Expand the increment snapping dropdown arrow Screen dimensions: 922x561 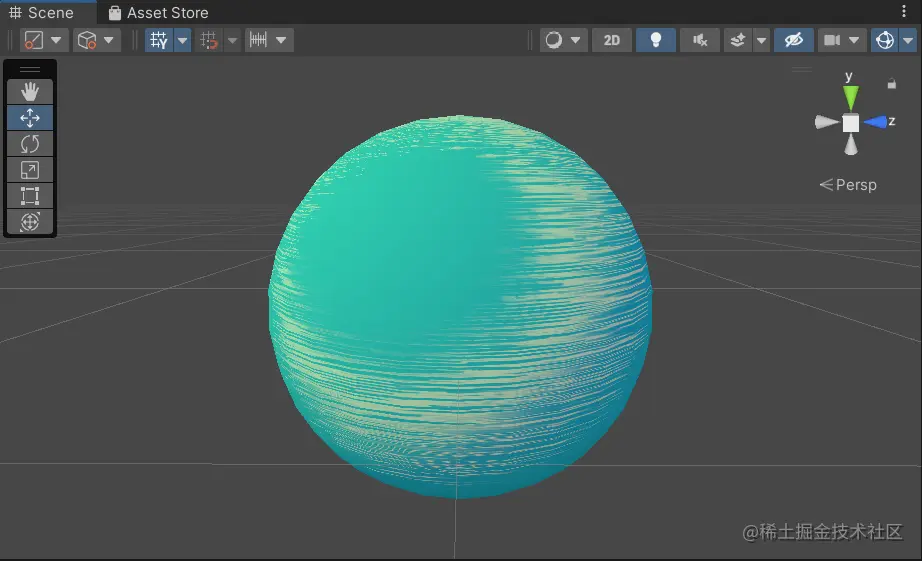click(281, 40)
